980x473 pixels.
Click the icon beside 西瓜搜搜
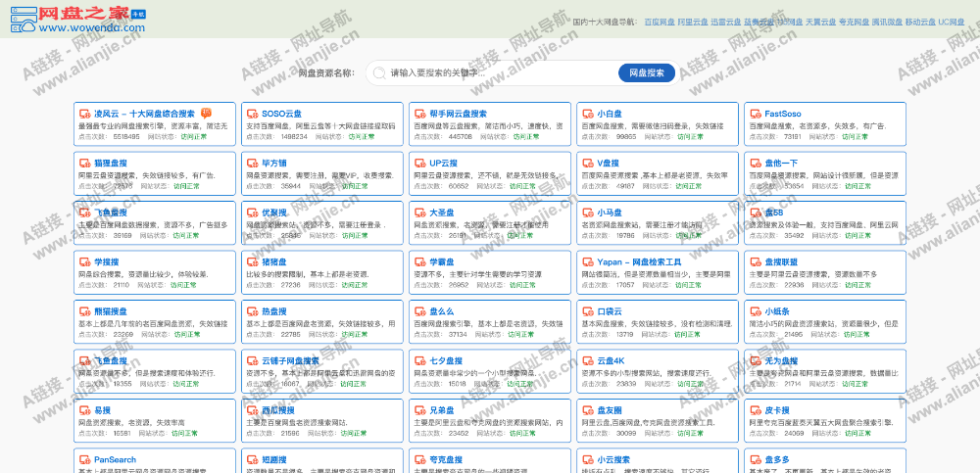(253, 410)
